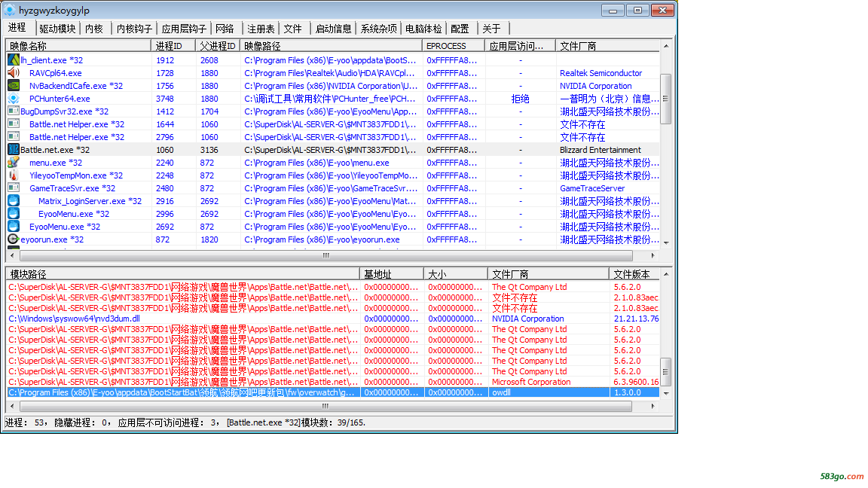Open the 驱动模块 tab

pyautogui.click(x=57, y=29)
